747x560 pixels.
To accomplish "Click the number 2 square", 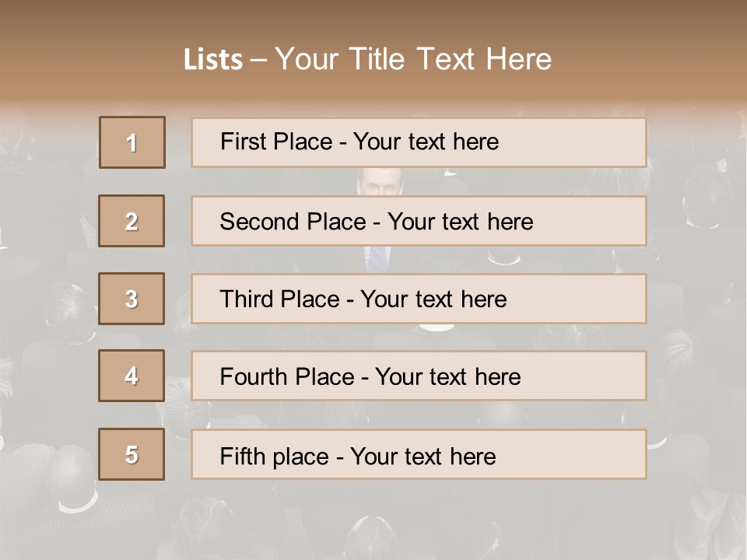I will [132, 221].
